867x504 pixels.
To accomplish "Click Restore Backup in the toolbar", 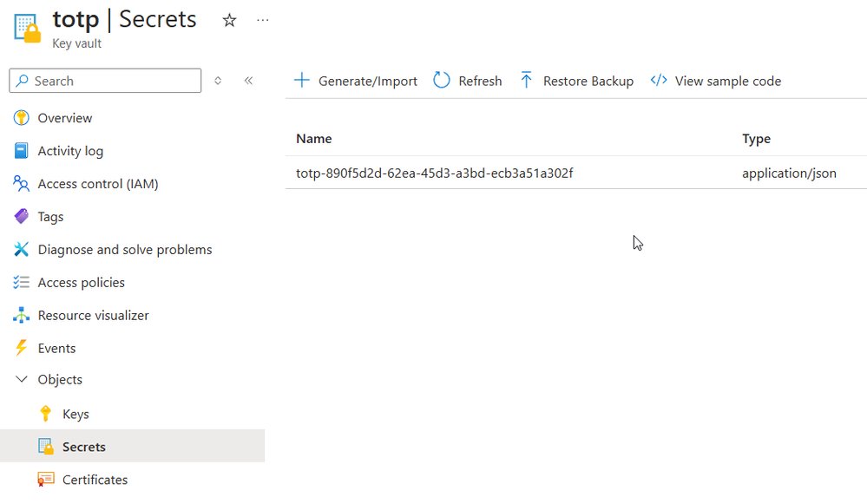I will [576, 80].
